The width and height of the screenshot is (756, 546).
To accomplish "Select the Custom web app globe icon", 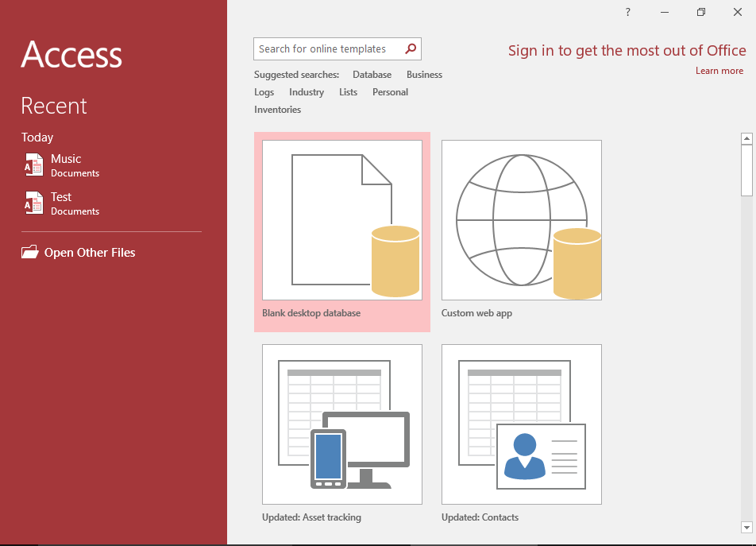I will [x=521, y=219].
